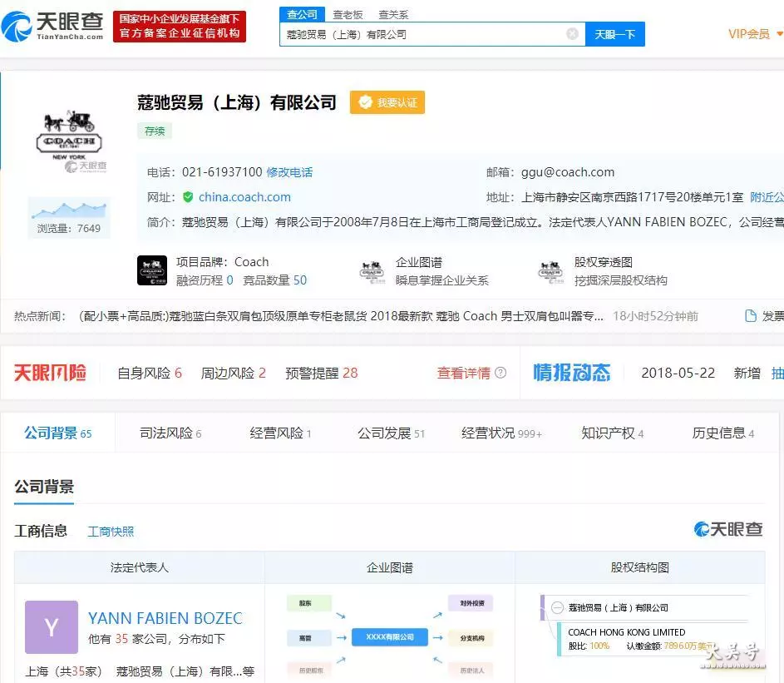Open the 公司背景 tab
Viewport: 784px width, 683px height.
click(58, 433)
